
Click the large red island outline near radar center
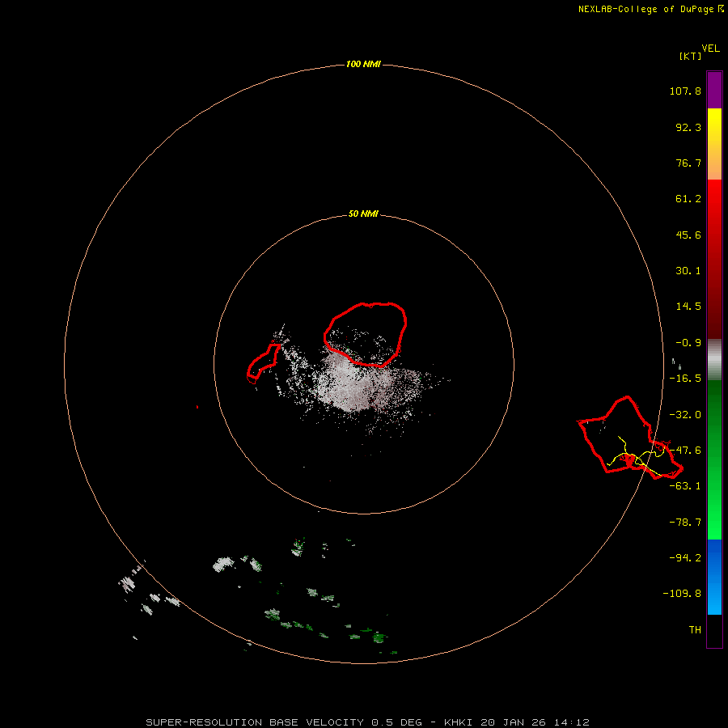click(x=365, y=335)
